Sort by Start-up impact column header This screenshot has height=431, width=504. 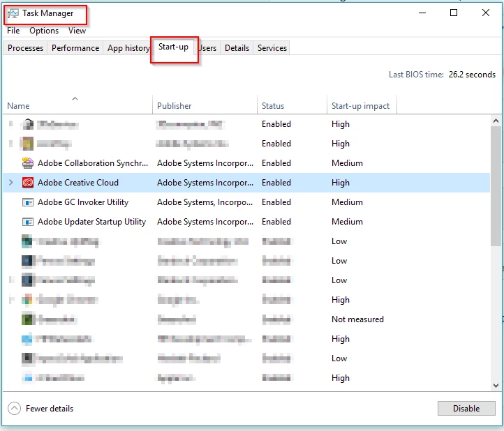coord(362,104)
